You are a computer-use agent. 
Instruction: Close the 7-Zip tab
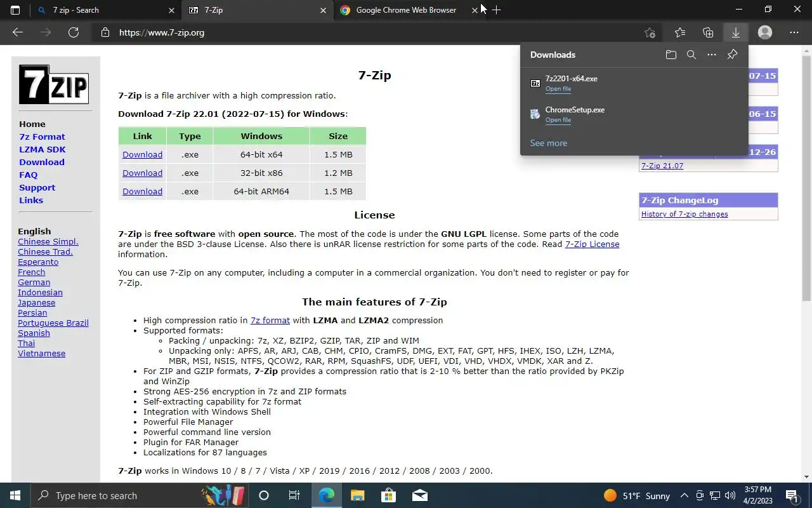point(323,10)
